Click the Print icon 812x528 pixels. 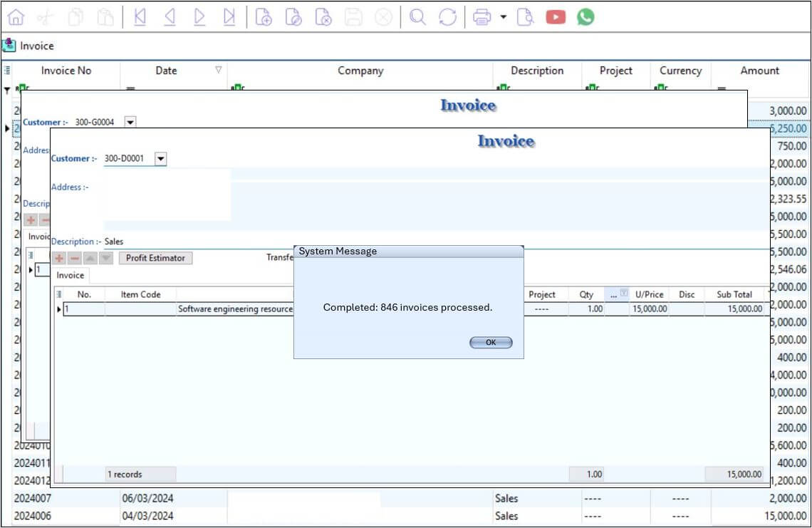482,17
